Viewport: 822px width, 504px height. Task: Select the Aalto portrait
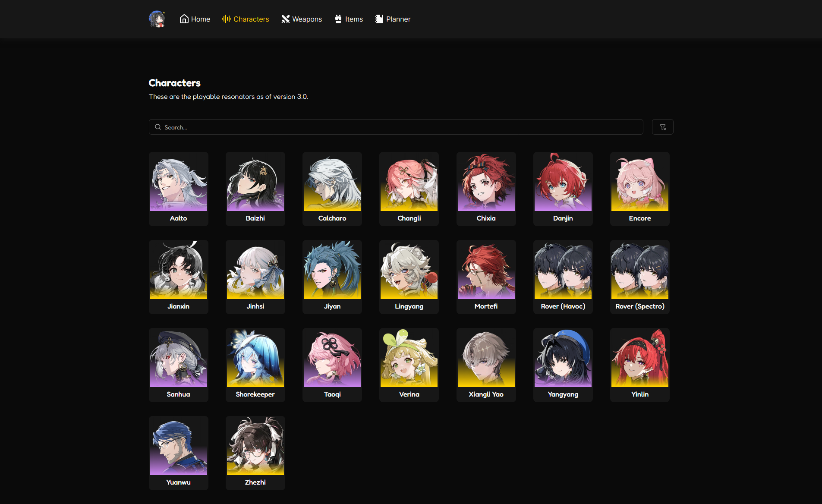(x=179, y=182)
